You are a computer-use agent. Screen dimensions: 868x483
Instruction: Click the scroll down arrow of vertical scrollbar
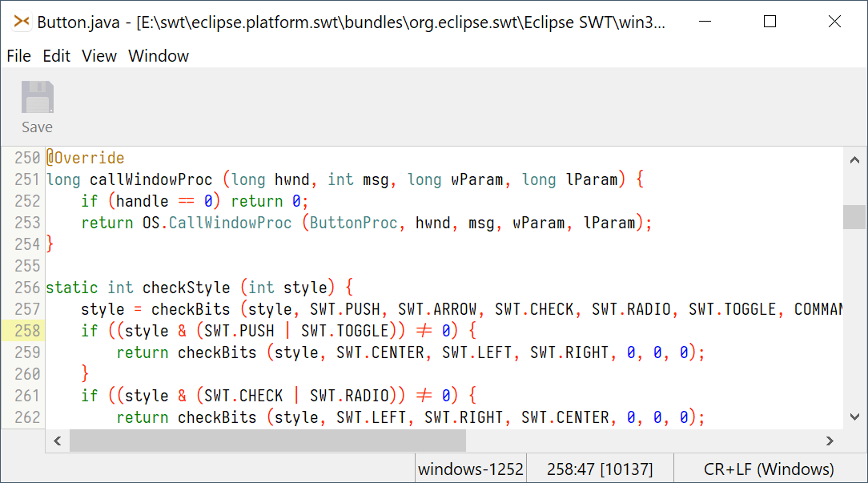click(x=854, y=417)
